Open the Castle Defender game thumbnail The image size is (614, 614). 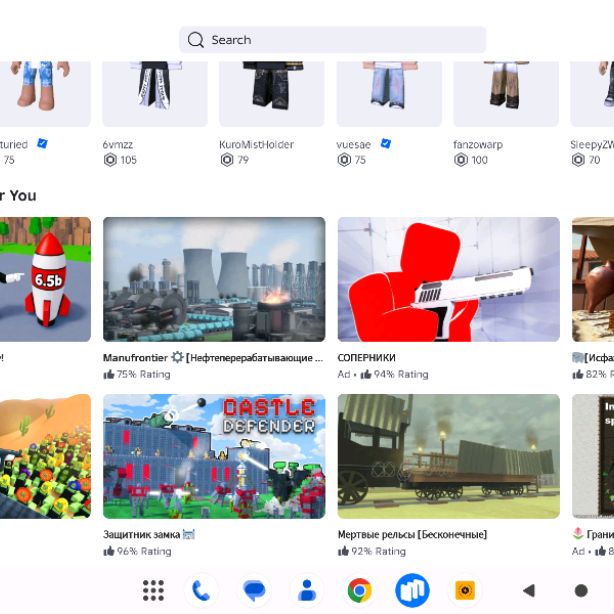pyautogui.click(x=214, y=456)
